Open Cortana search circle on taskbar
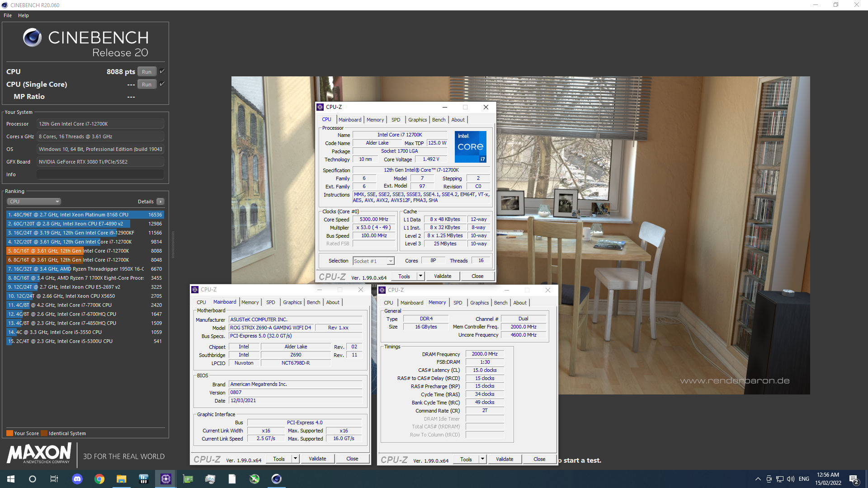Image resolution: width=868 pixels, height=488 pixels. tap(33, 479)
